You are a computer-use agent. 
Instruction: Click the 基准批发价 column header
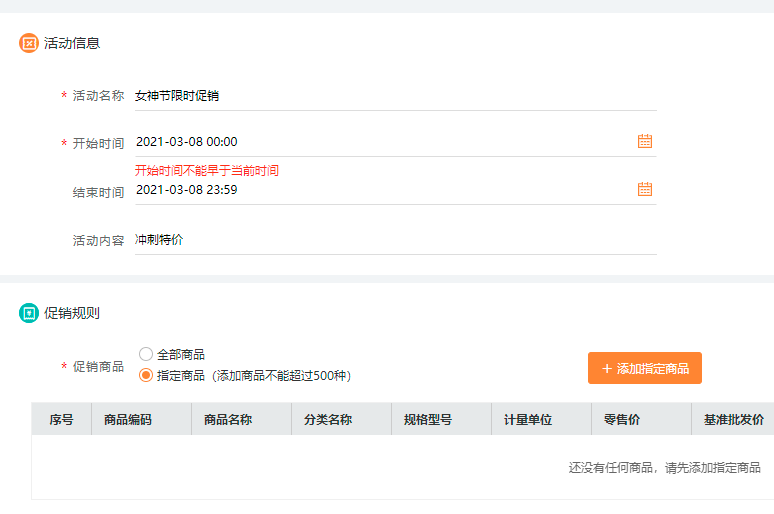(x=728, y=420)
